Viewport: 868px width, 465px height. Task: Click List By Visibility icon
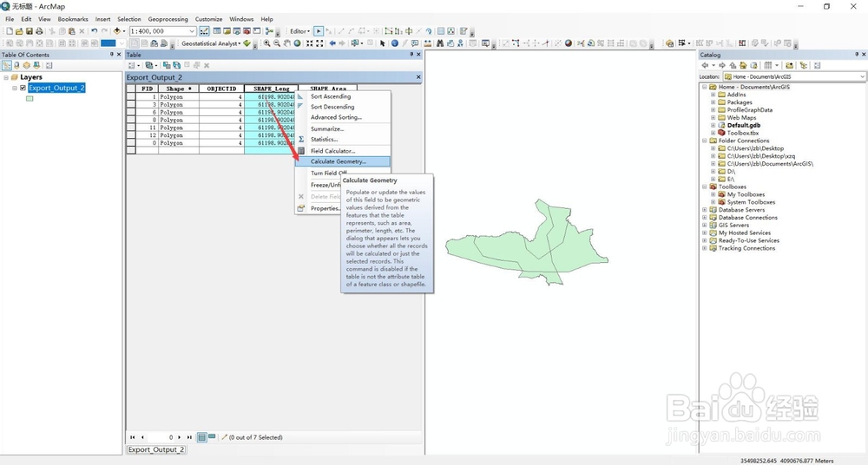pyautogui.click(x=26, y=65)
